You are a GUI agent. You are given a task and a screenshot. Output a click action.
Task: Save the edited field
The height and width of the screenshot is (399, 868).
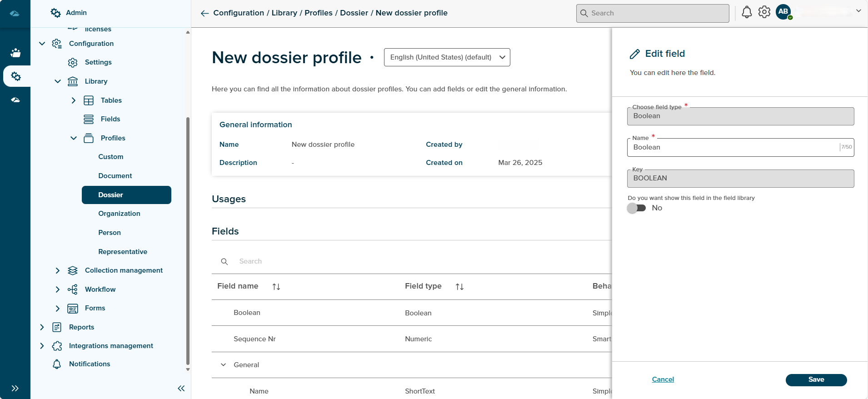tap(816, 380)
